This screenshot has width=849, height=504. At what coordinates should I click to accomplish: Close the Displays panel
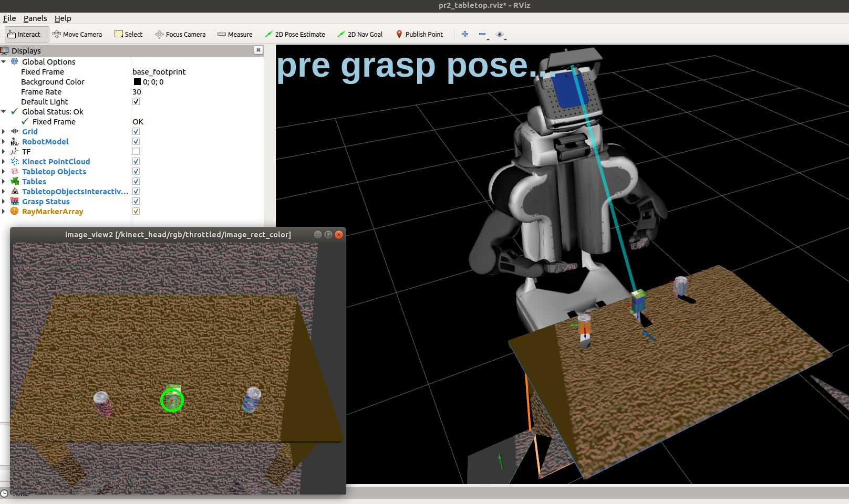tap(258, 50)
